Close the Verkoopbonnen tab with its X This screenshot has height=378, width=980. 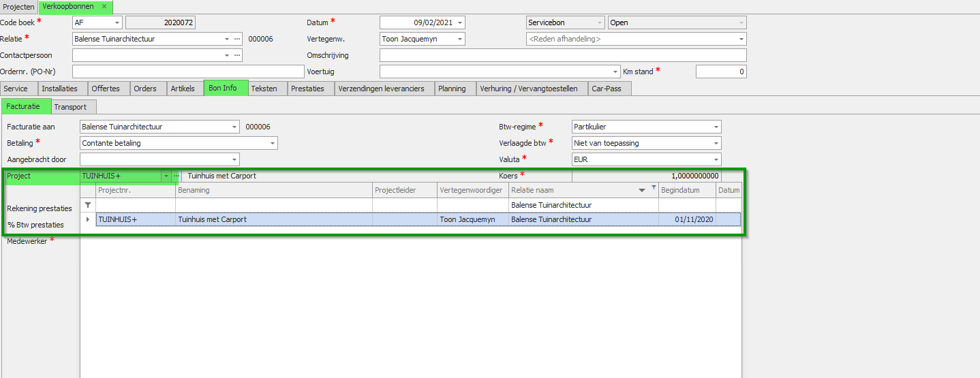tap(104, 6)
